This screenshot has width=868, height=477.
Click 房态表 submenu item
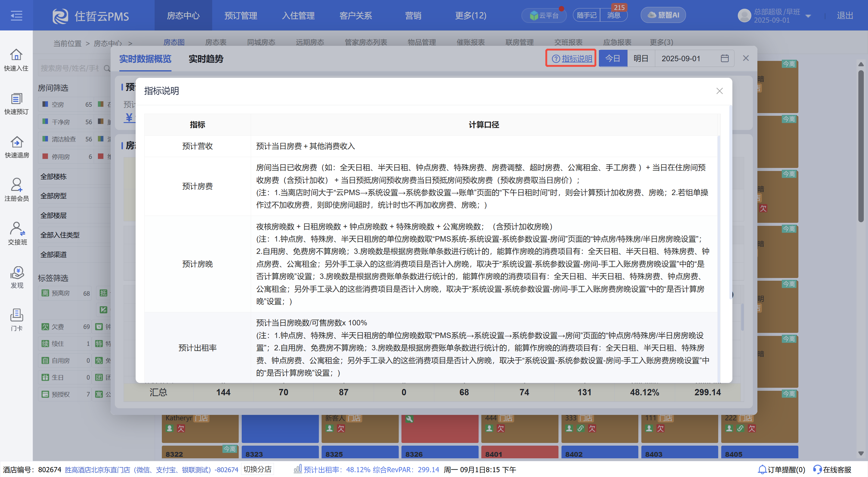coord(216,42)
